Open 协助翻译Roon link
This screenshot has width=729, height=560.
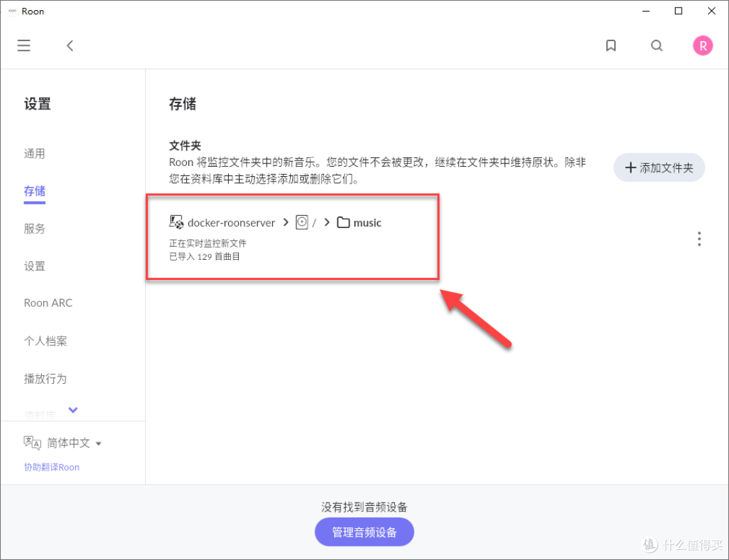51,467
